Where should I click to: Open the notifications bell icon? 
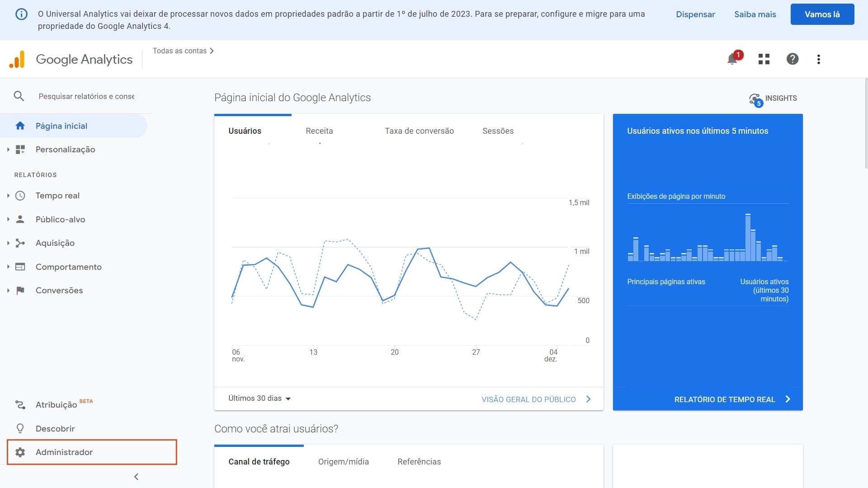(732, 59)
